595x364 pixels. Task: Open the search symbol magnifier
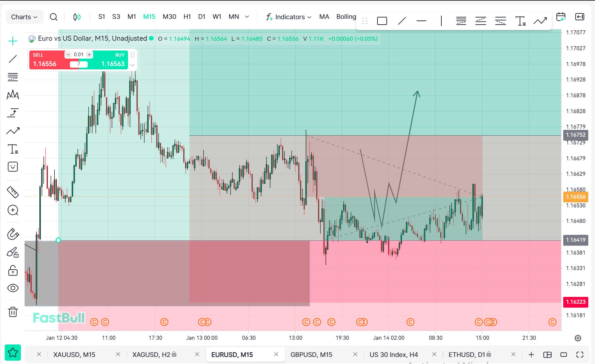click(53, 17)
